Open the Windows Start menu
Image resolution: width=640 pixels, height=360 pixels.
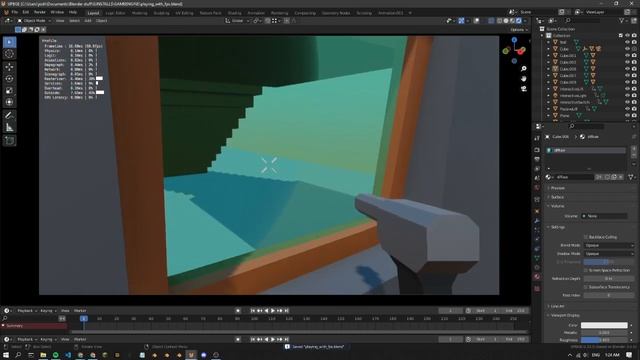tap(6, 355)
